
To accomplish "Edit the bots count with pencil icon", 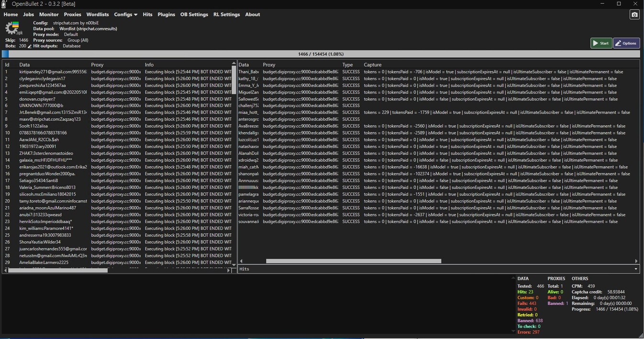I will point(30,46).
